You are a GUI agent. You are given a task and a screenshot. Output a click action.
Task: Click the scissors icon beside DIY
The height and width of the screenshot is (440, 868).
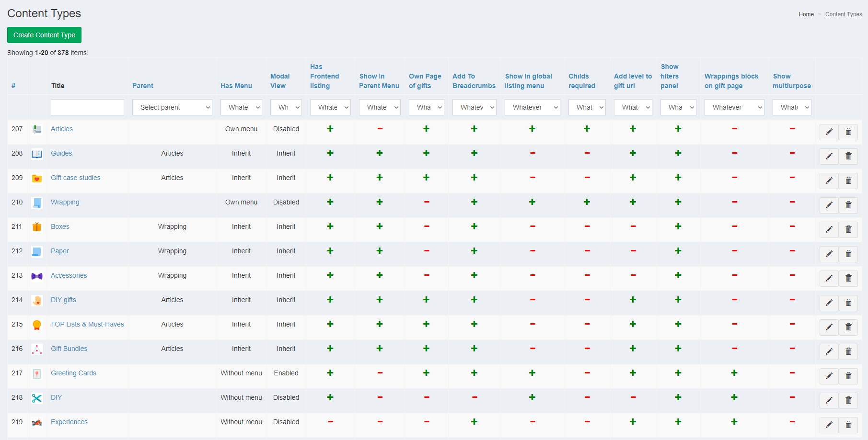[x=37, y=398]
